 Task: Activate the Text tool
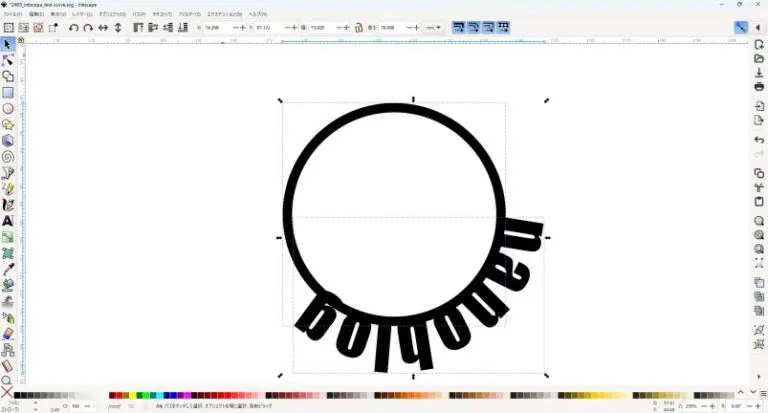click(8, 221)
